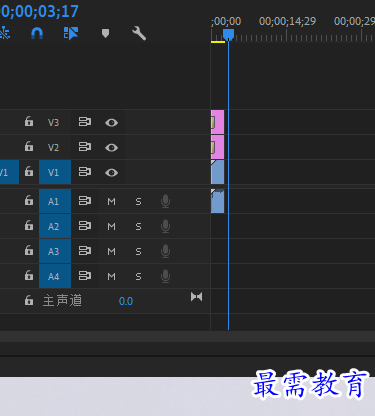Screen dimensions: 375x416
Task: Toggle sync lock on A3 track
Action: tap(85, 251)
